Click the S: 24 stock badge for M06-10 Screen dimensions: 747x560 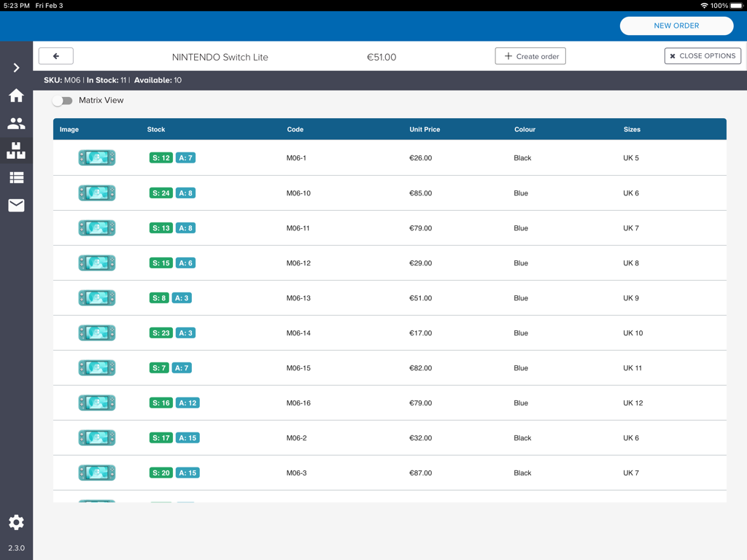click(160, 192)
